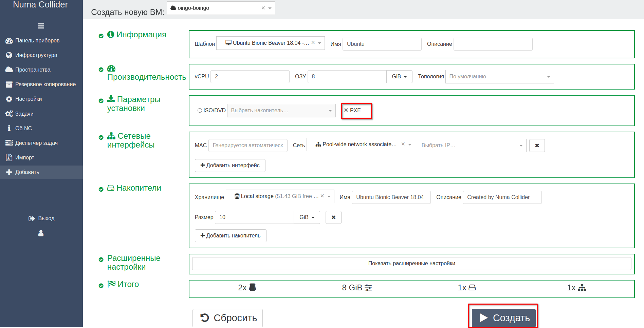Select the ISO/DVD radio button
The width and height of the screenshot is (644, 328).
200,111
